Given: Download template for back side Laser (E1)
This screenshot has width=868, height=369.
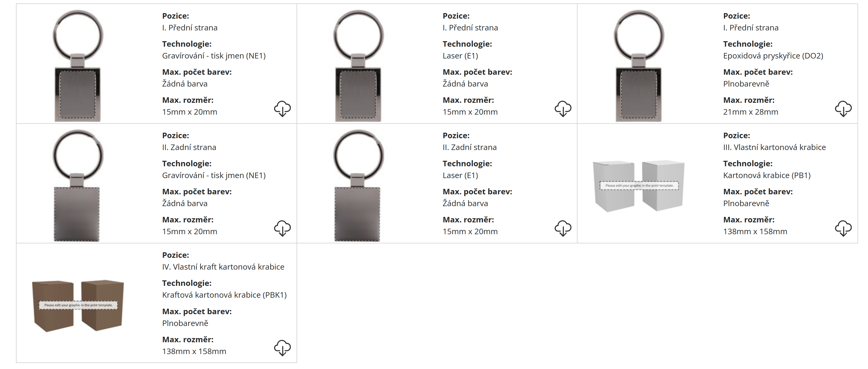Looking at the screenshot, I should tap(563, 228).
